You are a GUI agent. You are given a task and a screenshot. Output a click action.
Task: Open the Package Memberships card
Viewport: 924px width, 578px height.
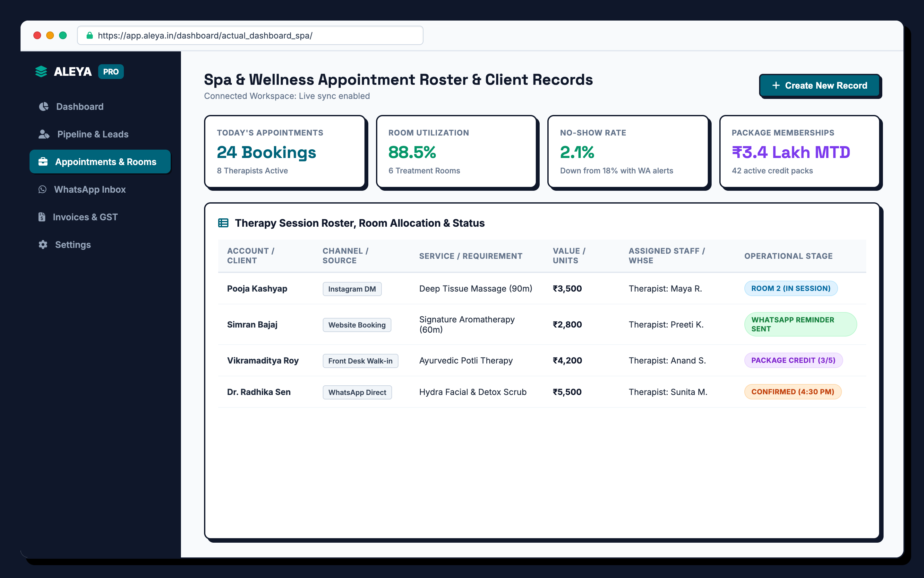800,151
